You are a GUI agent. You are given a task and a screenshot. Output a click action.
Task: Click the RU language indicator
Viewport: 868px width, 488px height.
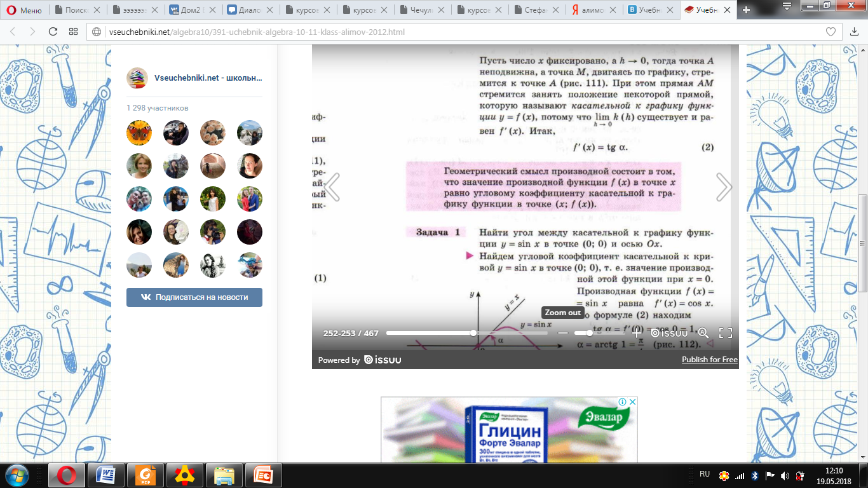coord(705,475)
